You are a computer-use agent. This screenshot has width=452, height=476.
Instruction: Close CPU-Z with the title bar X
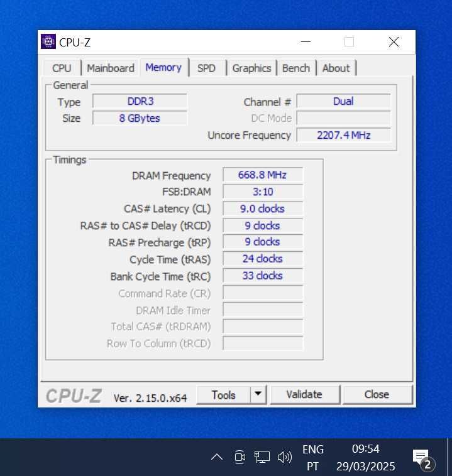[394, 41]
